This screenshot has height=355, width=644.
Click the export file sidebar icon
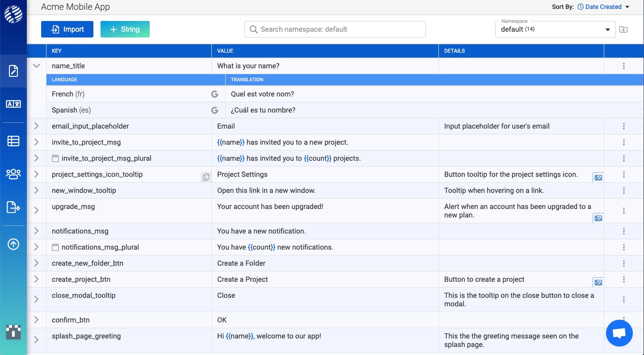[x=13, y=207]
